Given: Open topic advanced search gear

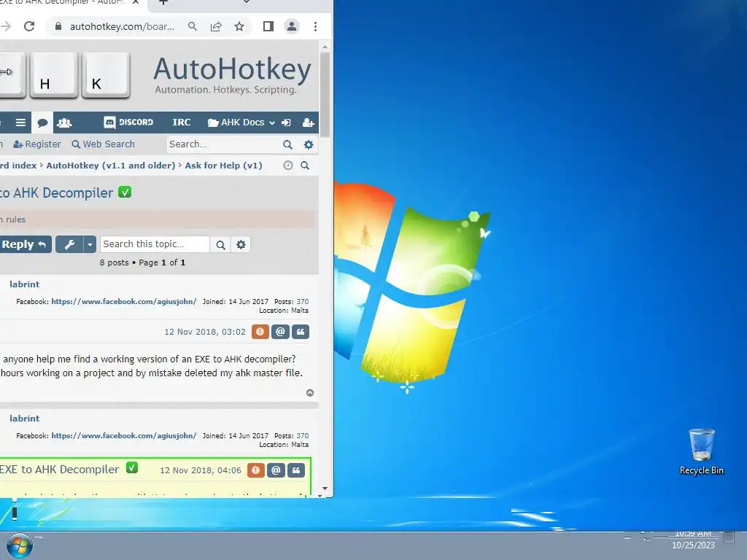Looking at the screenshot, I should point(241,245).
